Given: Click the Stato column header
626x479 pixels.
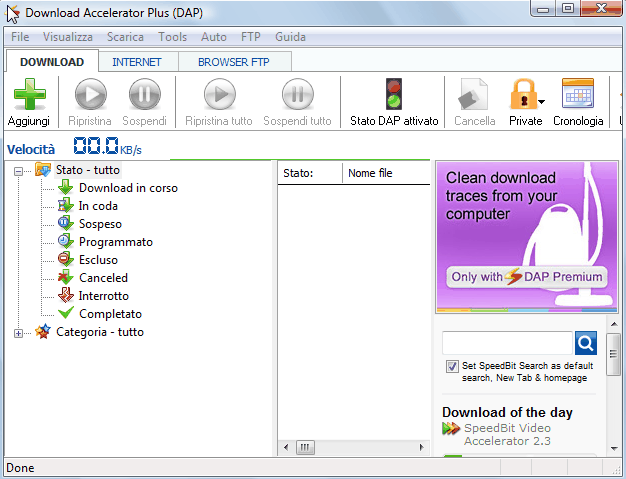Looking at the screenshot, I should point(310,173).
